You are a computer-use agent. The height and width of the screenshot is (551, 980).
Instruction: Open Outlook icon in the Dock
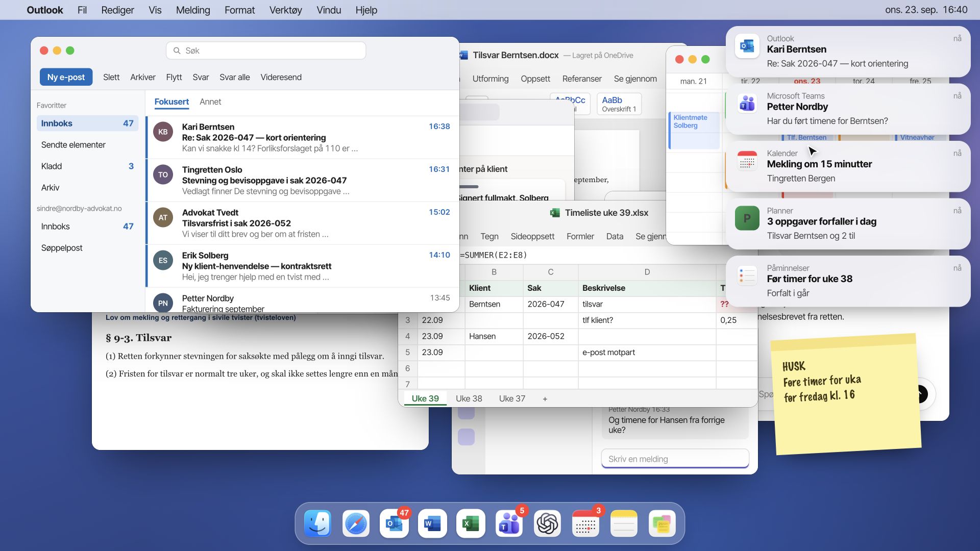click(x=394, y=523)
